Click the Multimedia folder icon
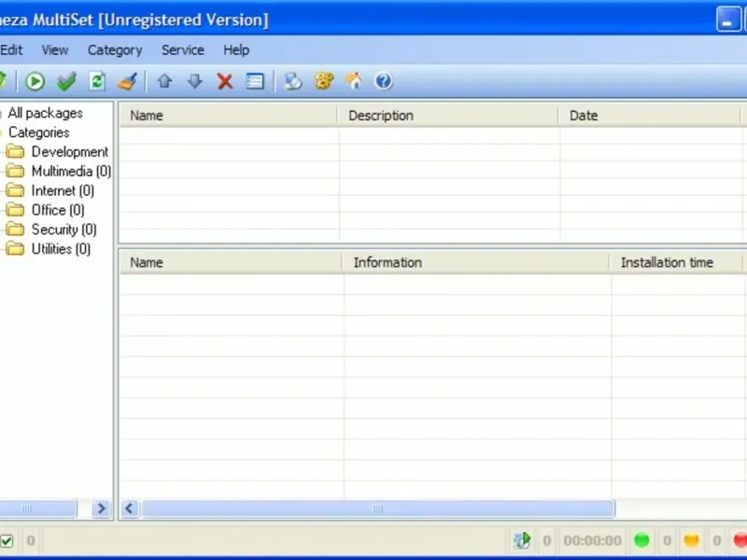This screenshot has width=747, height=560. [15, 171]
